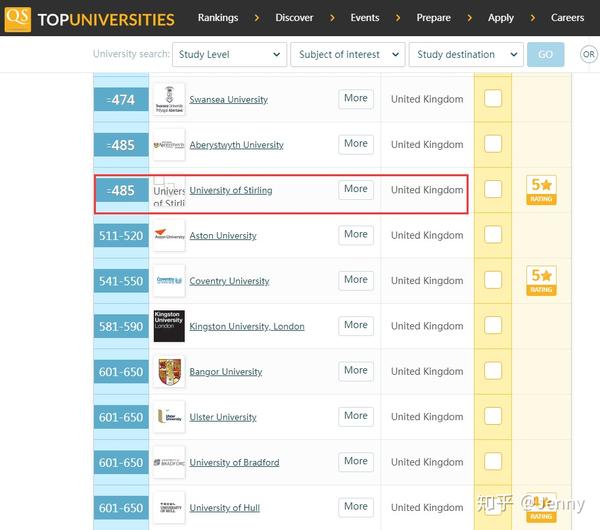Open the Bangor University link
This screenshot has width=600, height=530.
click(226, 372)
